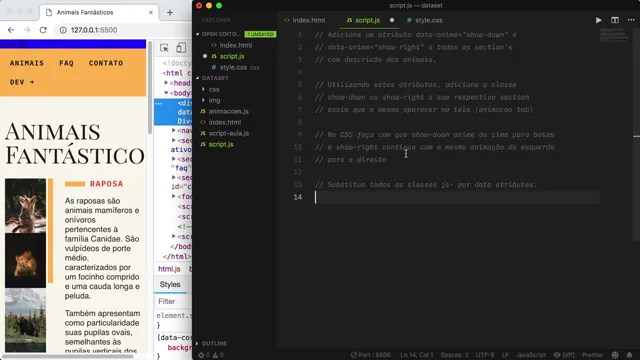Switch to the index.html editor tab
Screen dimensions: 640x360
coord(305,20)
